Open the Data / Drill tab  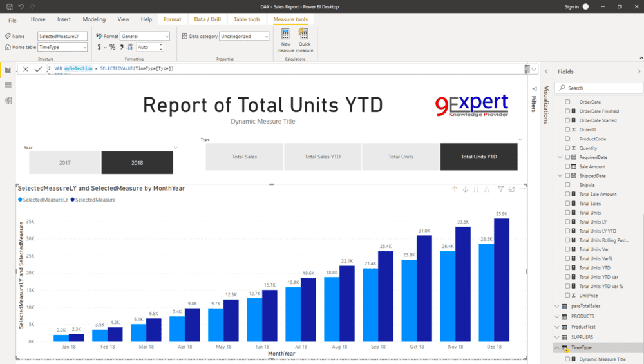pos(207,19)
